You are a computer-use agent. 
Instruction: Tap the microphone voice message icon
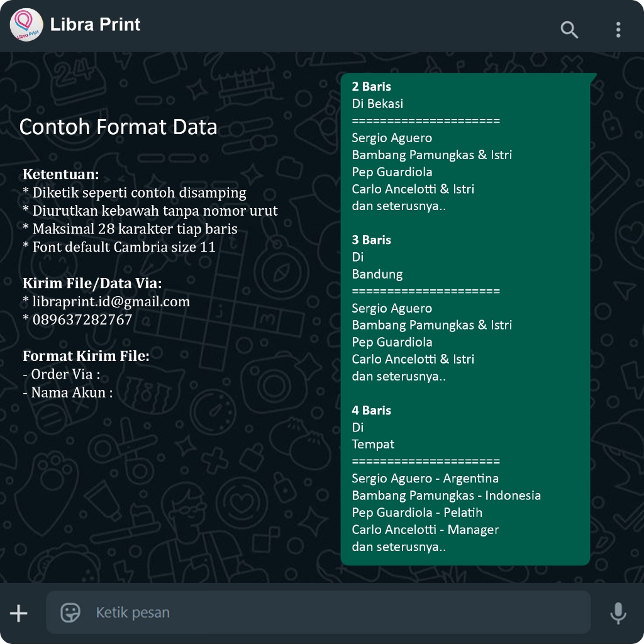click(618, 613)
